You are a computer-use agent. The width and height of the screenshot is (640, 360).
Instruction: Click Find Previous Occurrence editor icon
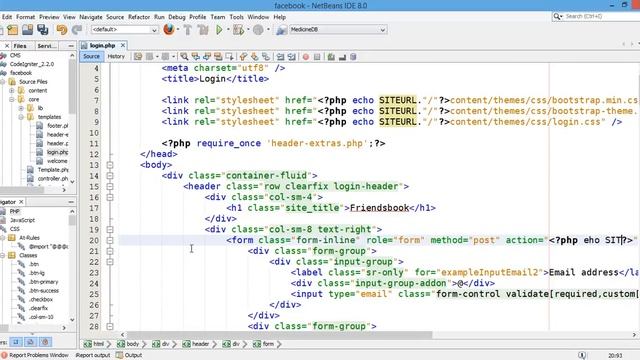tap(196, 57)
